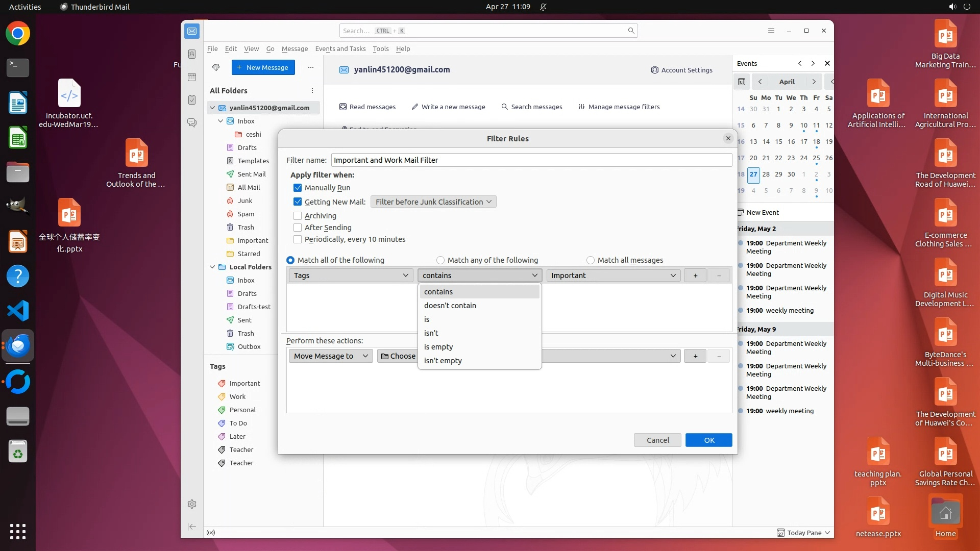Click the Filter name text field
The height and width of the screenshot is (551, 980).
531,160
